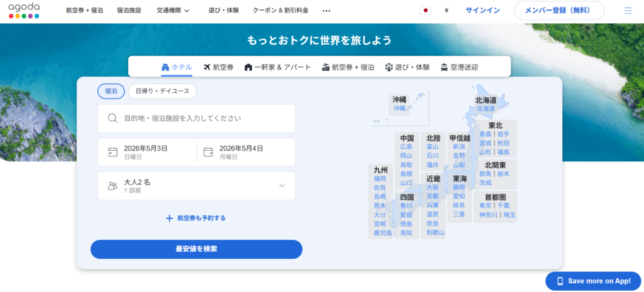
Task: Switch to the 航空券 flights tab
Action: coord(218,67)
